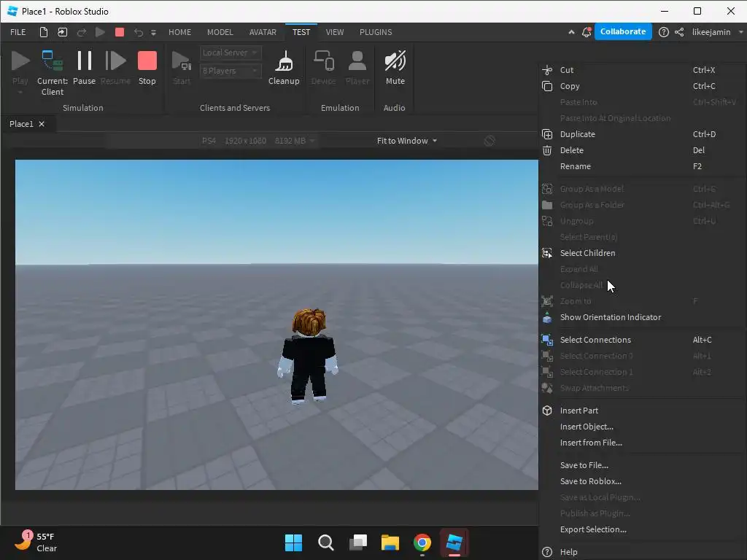Choose Copy from the context menu
The image size is (747, 560).
643,86
